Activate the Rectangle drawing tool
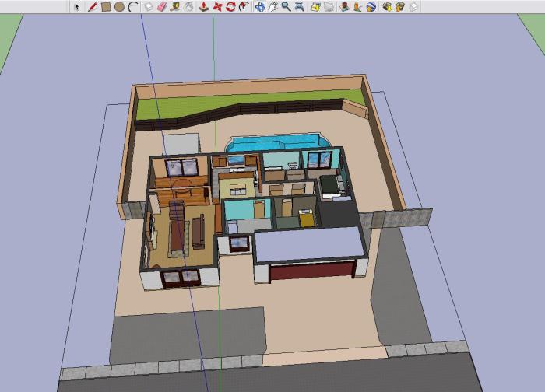 (106, 6)
